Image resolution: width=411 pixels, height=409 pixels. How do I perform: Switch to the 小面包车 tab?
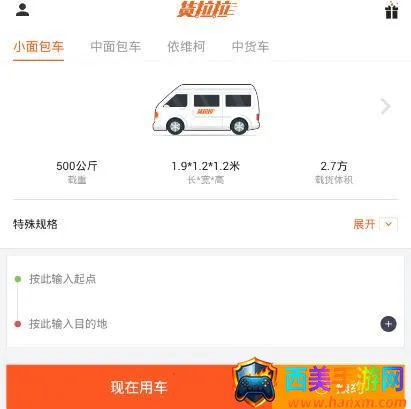[39, 47]
